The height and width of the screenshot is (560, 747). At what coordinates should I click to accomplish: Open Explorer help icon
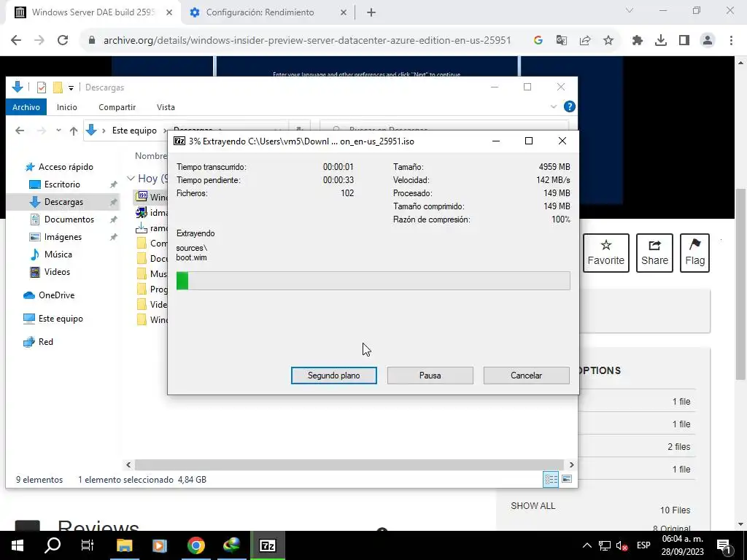click(x=569, y=106)
